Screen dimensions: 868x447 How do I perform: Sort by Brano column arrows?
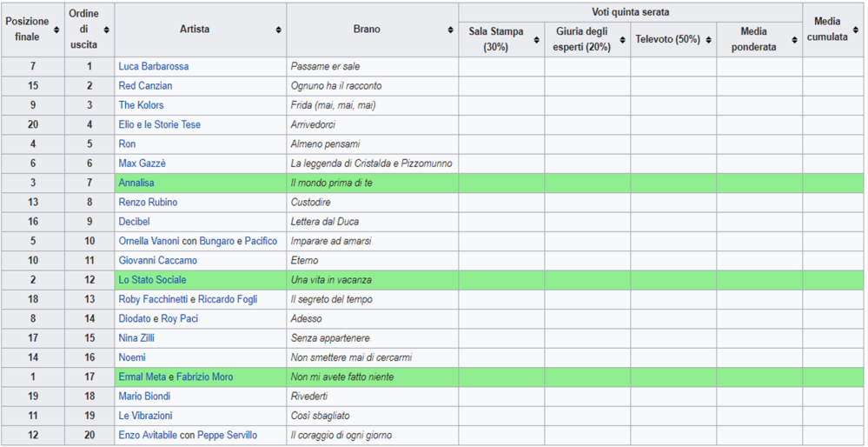(451, 30)
